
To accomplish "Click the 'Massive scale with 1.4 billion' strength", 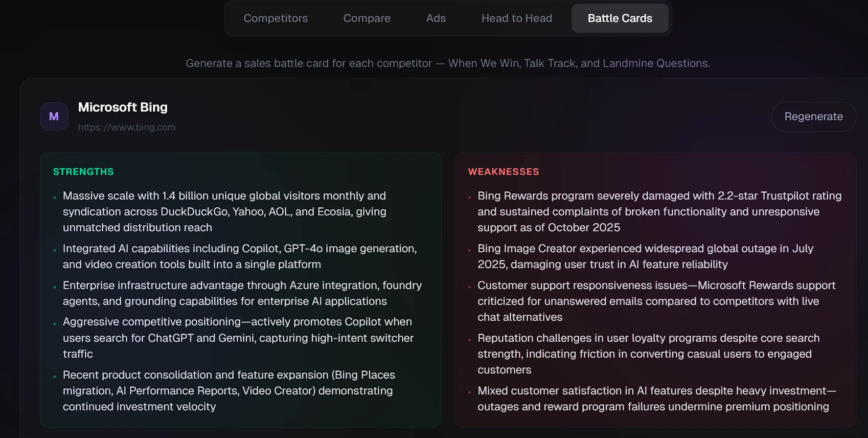I will point(224,212).
